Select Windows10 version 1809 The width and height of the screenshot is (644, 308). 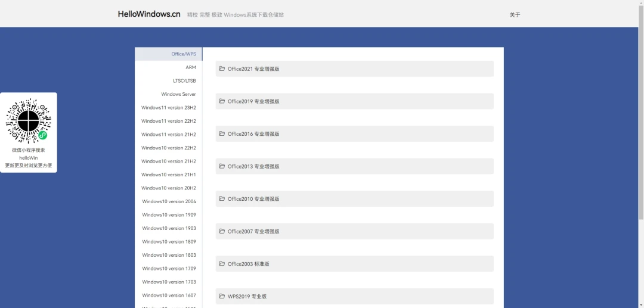click(168, 241)
